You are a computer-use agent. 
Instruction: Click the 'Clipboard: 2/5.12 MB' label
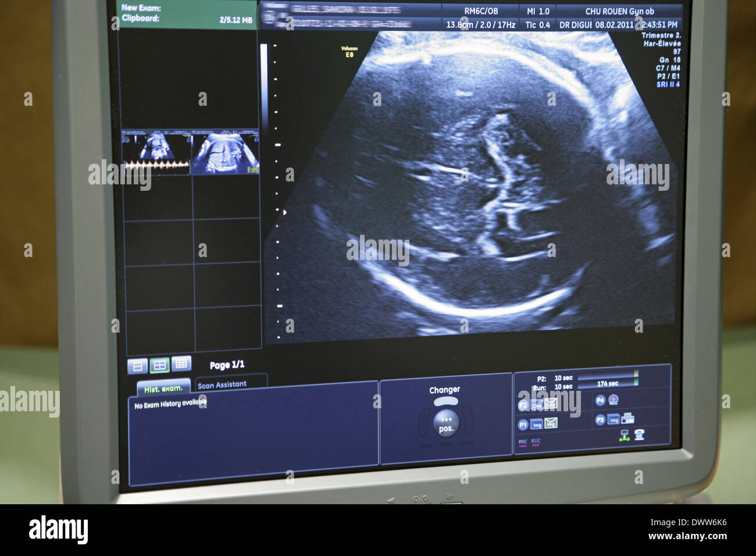point(187,19)
